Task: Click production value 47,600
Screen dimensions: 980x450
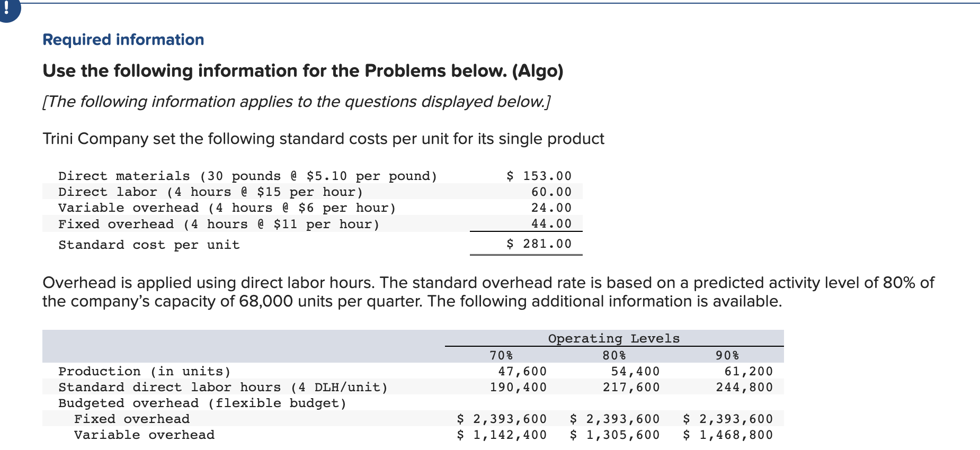Action: pyautogui.click(x=522, y=371)
